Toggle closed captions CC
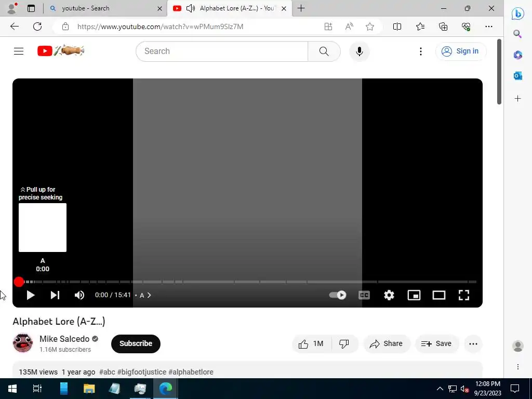The height and width of the screenshot is (399, 532). point(364,295)
